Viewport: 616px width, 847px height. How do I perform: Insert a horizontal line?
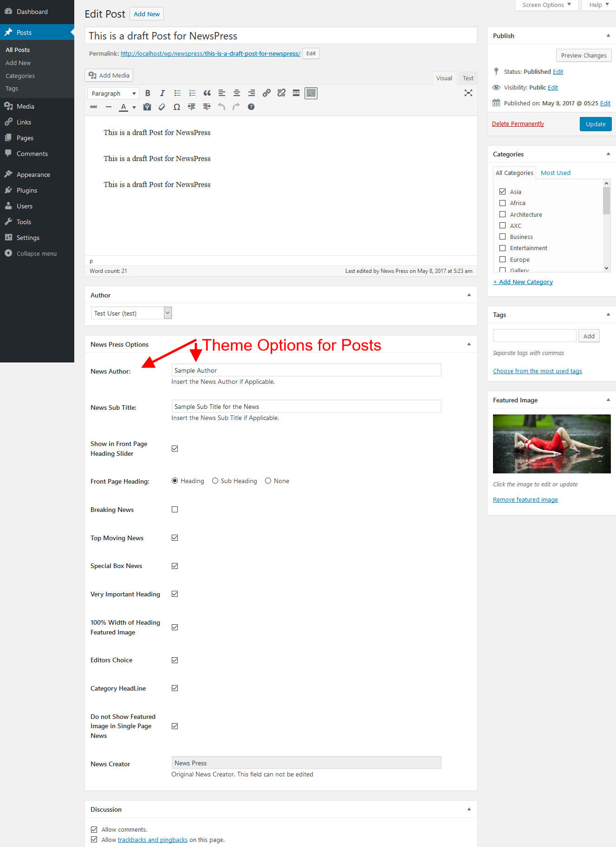(109, 107)
